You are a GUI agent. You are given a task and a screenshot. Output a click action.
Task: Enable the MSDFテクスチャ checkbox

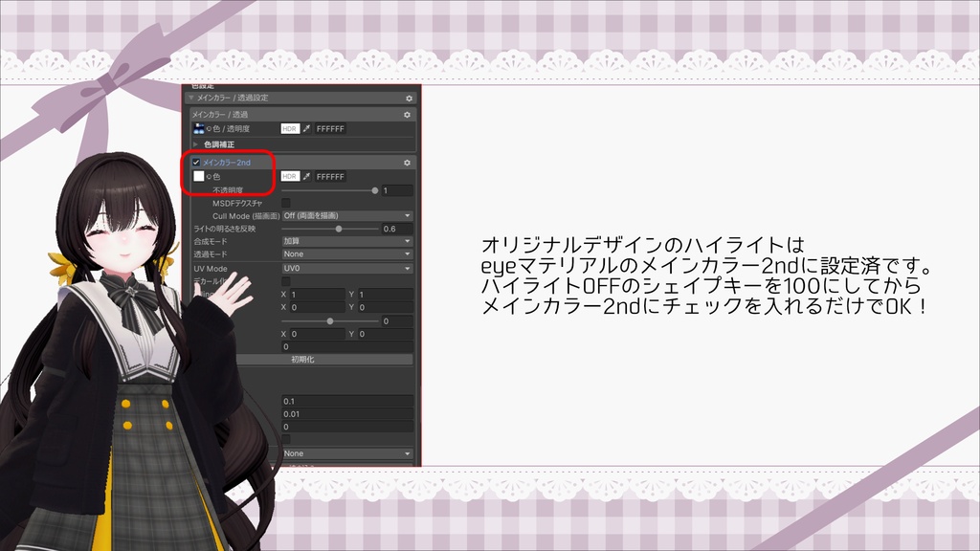[x=284, y=202]
